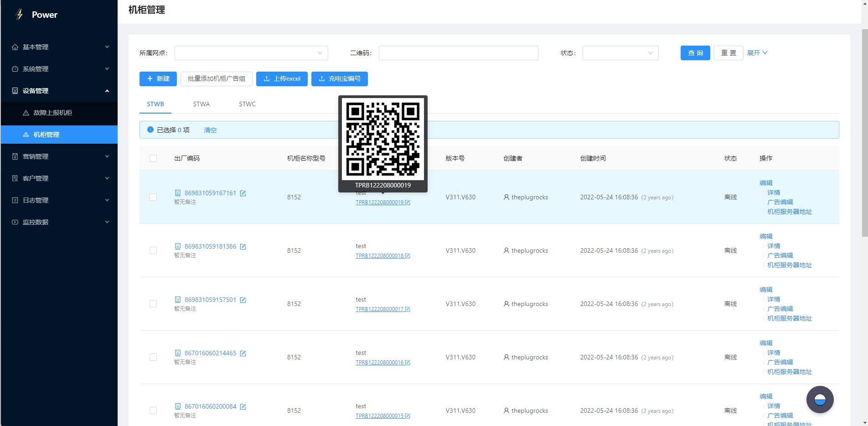Switch to the STWC tab

[x=248, y=104]
